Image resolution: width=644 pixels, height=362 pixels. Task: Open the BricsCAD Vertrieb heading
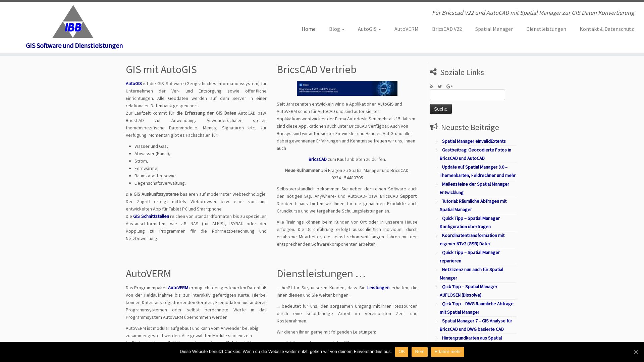point(316,69)
